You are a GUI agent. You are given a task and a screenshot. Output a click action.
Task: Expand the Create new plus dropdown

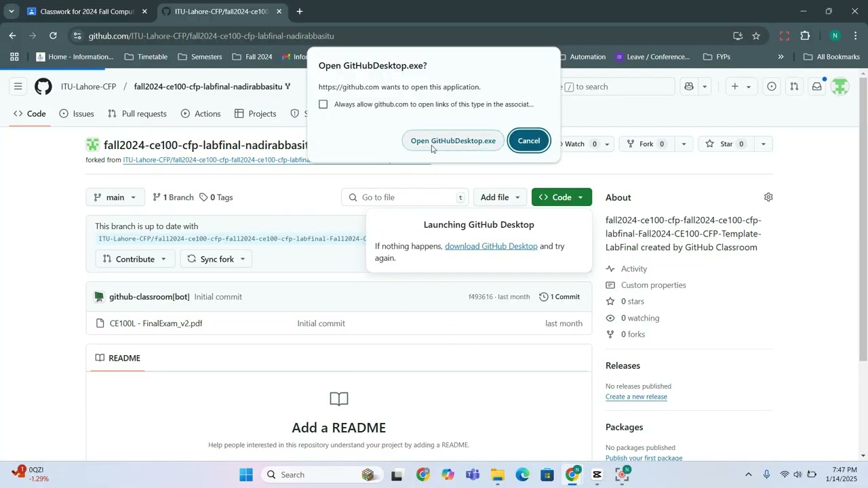click(x=741, y=87)
